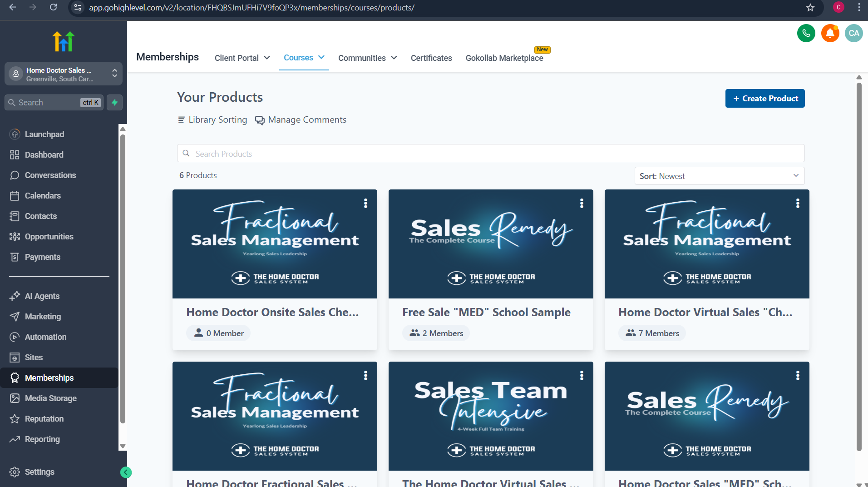Click the Contacts icon in sidebar
Image resolution: width=868 pixels, height=487 pixels.
tap(15, 216)
